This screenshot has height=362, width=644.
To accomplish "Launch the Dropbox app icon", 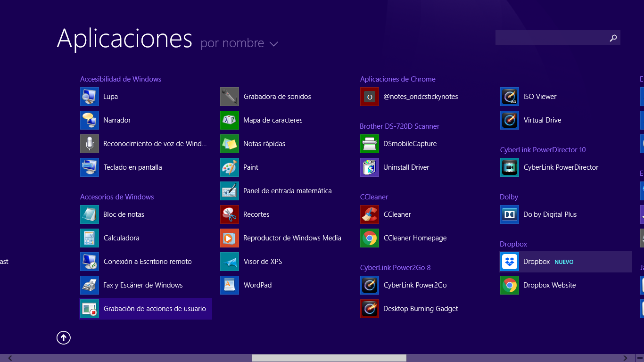I will pos(510,262).
